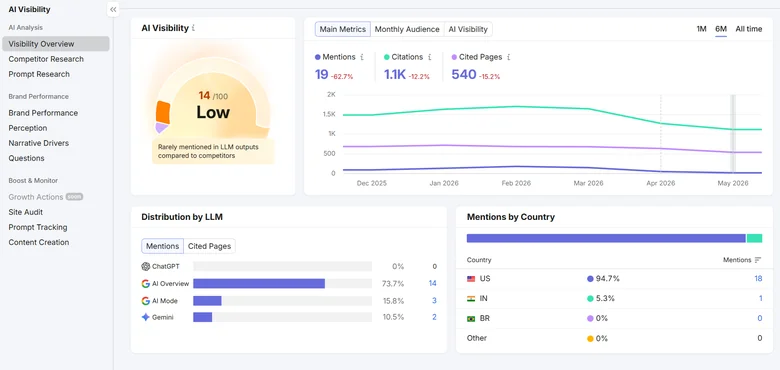Screen dimensions: 780x370
Task: Toggle the Mentions series legend dot
Action: point(317,57)
